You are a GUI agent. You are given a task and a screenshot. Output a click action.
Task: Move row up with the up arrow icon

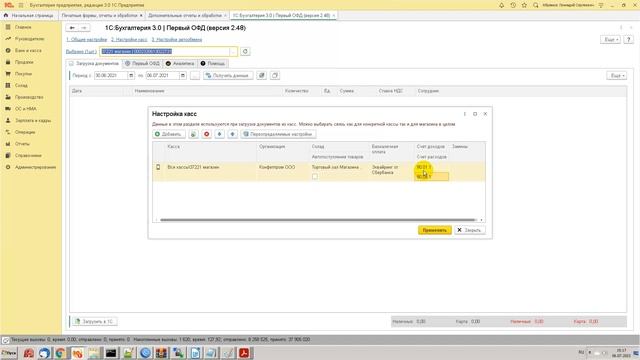point(220,134)
